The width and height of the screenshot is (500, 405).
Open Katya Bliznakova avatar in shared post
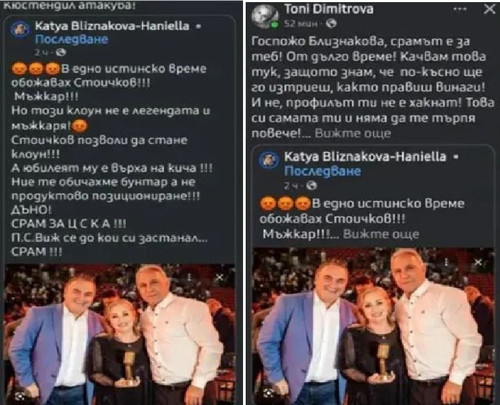tap(269, 160)
